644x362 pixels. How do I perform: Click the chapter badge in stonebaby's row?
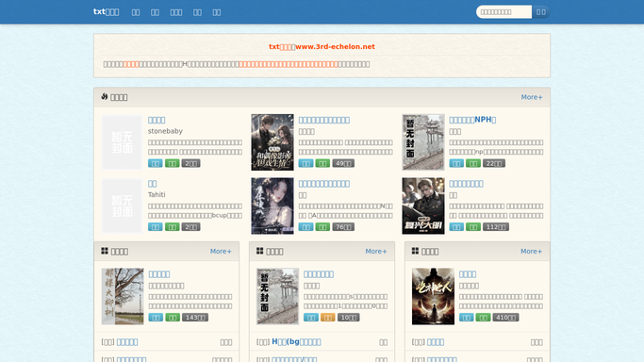[191, 163]
